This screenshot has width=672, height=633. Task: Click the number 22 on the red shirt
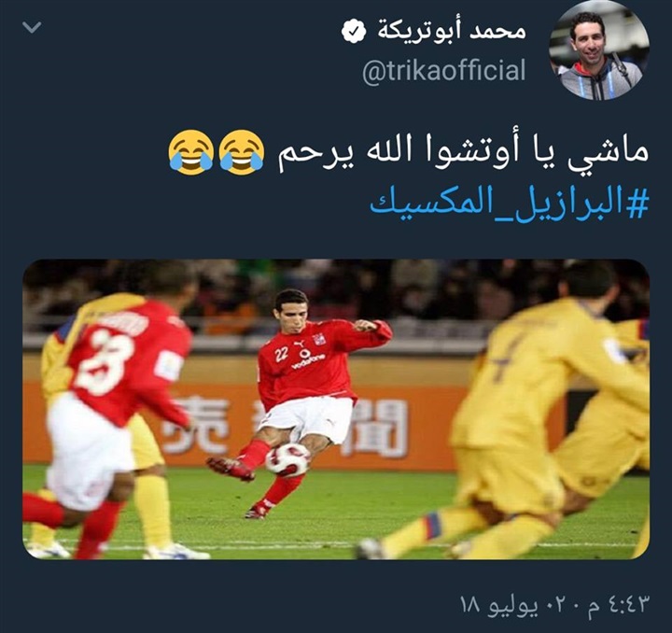[281, 355]
